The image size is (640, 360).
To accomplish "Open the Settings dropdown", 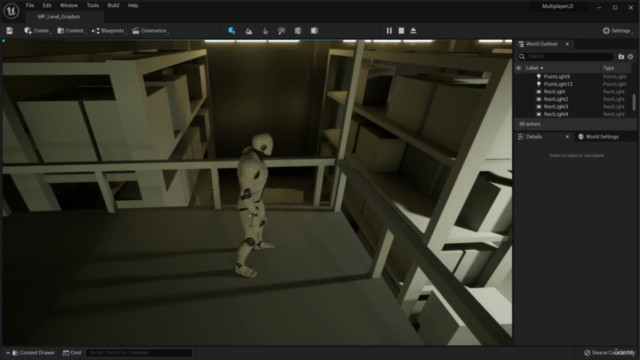I will [617, 31].
